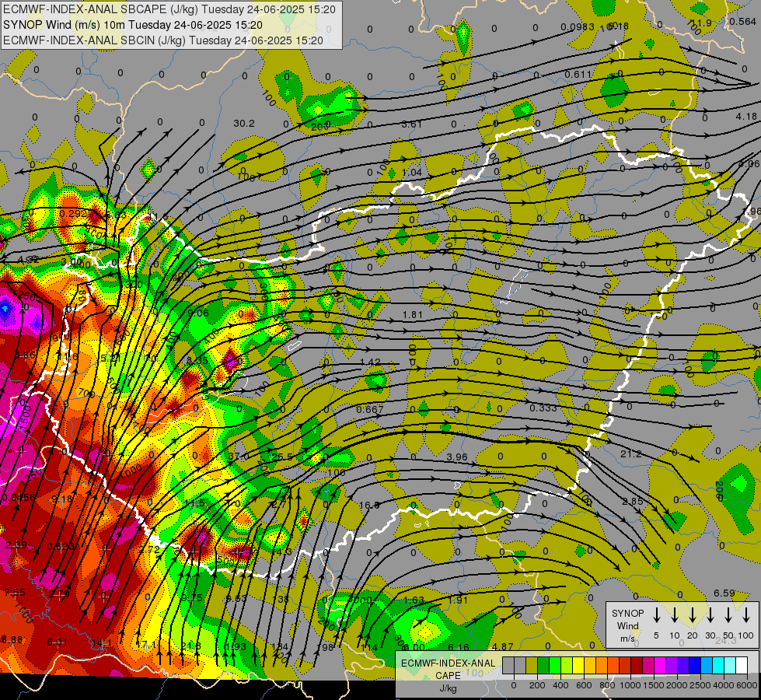
Task: Click the 50 m/s wind arrow in legend
Action: point(728,615)
